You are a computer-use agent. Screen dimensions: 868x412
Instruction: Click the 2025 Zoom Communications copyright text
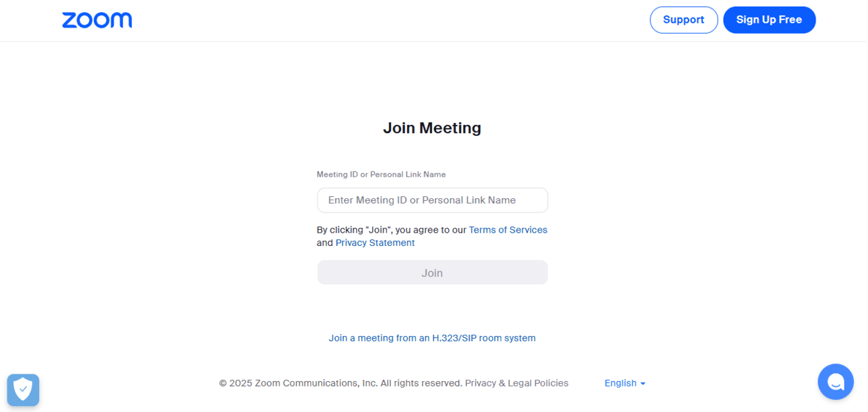[x=298, y=383]
